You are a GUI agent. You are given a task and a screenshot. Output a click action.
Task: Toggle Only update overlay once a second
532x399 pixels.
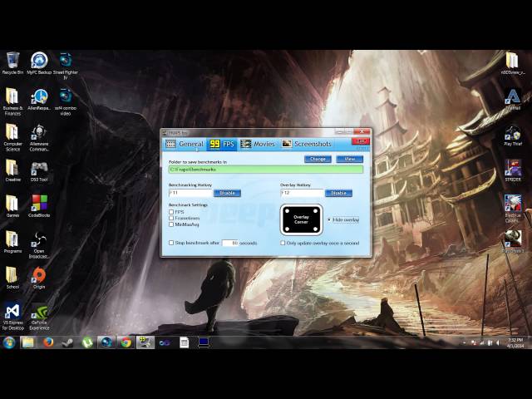[283, 243]
